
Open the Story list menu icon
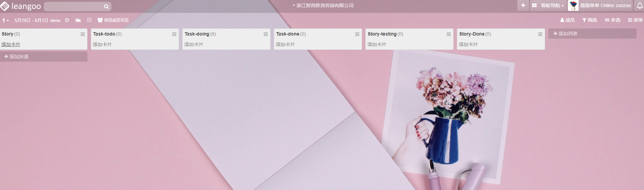click(83, 34)
